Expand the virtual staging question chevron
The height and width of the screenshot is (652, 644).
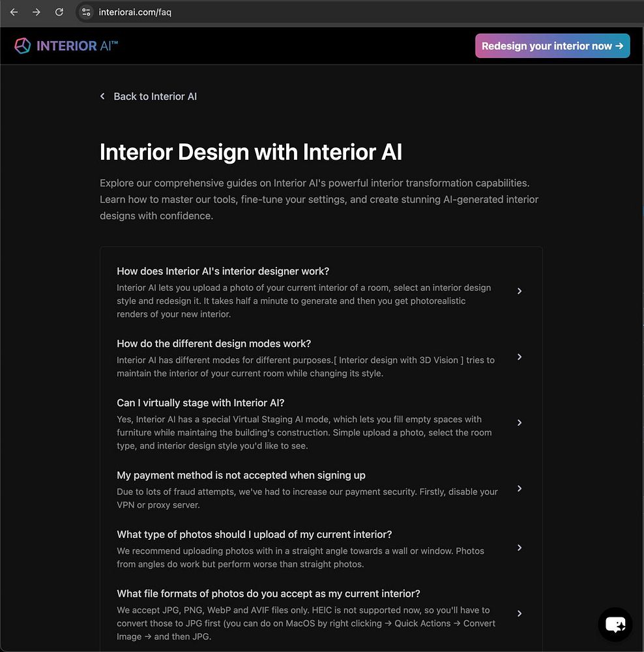(x=520, y=422)
